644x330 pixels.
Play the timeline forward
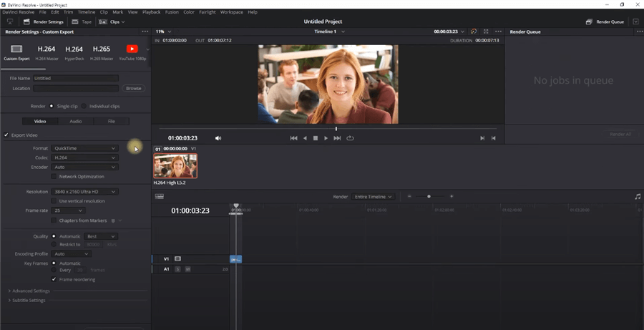coord(326,138)
